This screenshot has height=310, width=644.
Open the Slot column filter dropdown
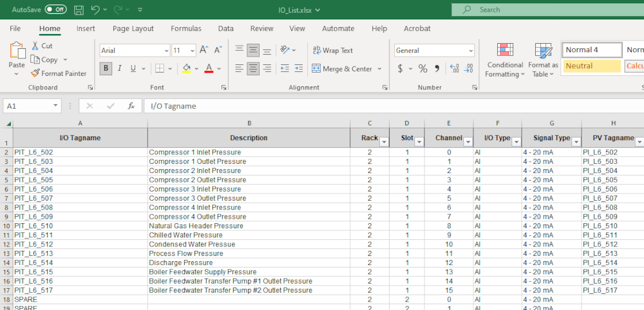[419, 142]
